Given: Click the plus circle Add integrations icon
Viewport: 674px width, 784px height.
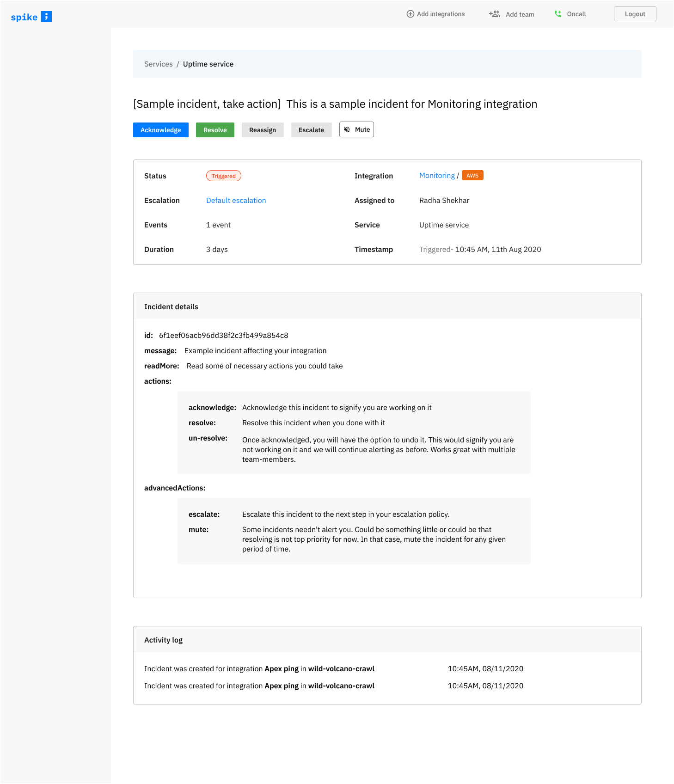Looking at the screenshot, I should (410, 14).
